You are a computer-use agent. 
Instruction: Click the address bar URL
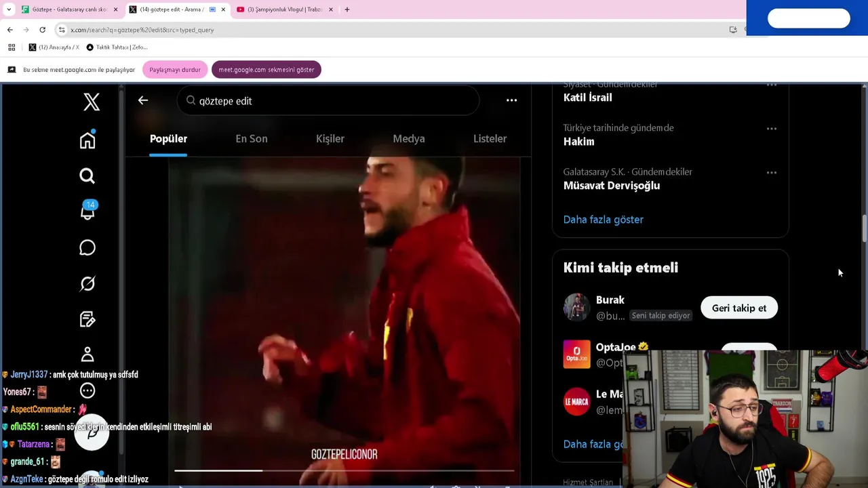click(142, 30)
